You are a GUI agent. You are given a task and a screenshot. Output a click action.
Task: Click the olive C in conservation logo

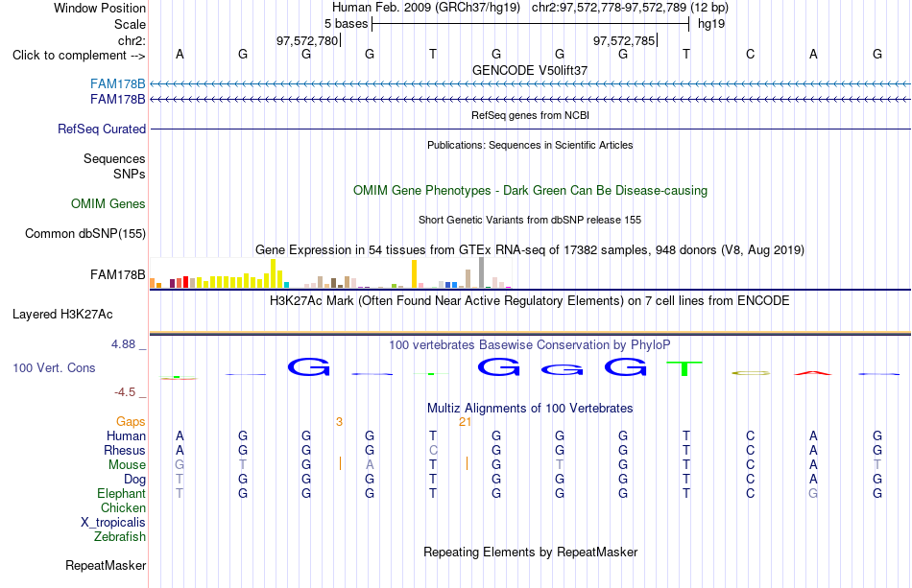tap(751, 373)
